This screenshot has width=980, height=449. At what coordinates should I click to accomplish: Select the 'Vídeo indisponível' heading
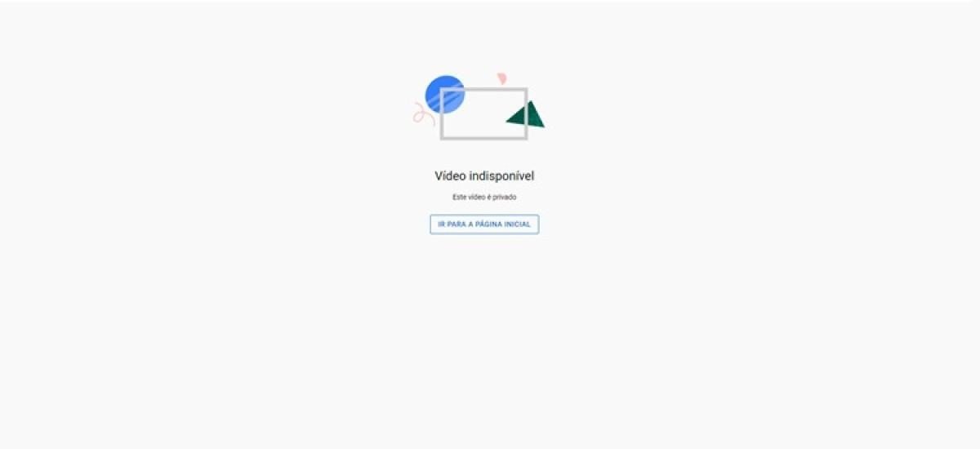pos(484,176)
